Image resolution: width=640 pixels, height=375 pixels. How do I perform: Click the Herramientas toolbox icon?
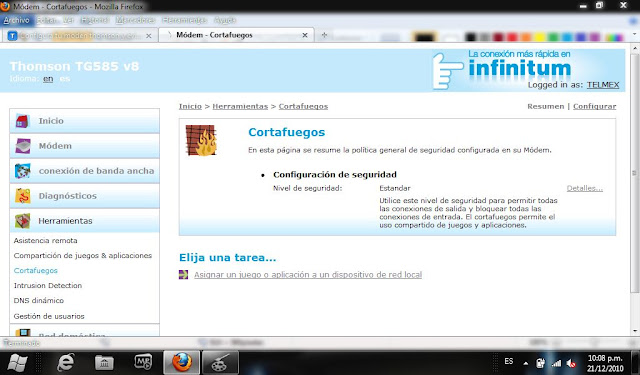[23, 221]
